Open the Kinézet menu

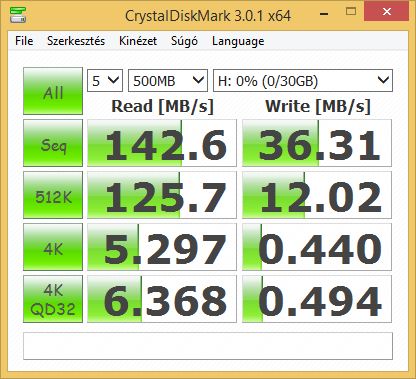coord(138,41)
